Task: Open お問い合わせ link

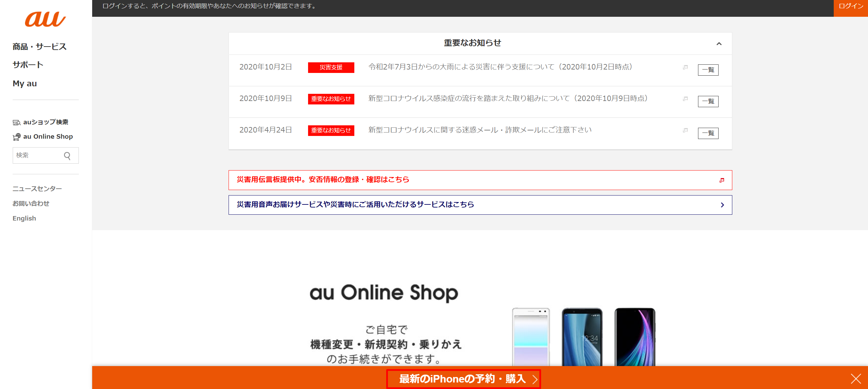Action: [31, 203]
